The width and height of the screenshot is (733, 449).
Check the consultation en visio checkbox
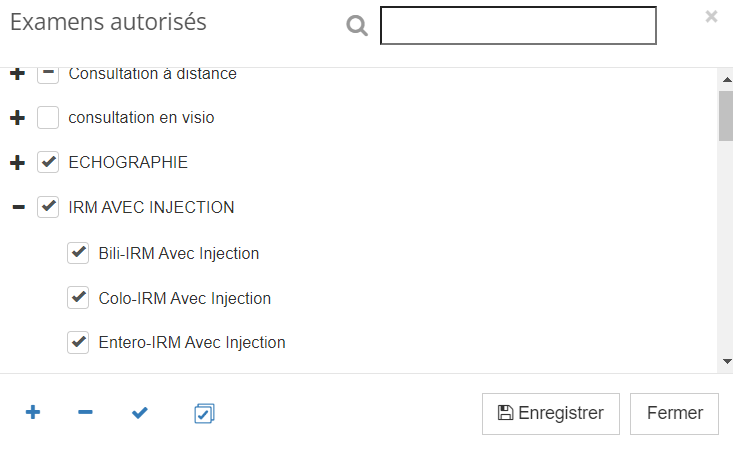tap(48, 117)
